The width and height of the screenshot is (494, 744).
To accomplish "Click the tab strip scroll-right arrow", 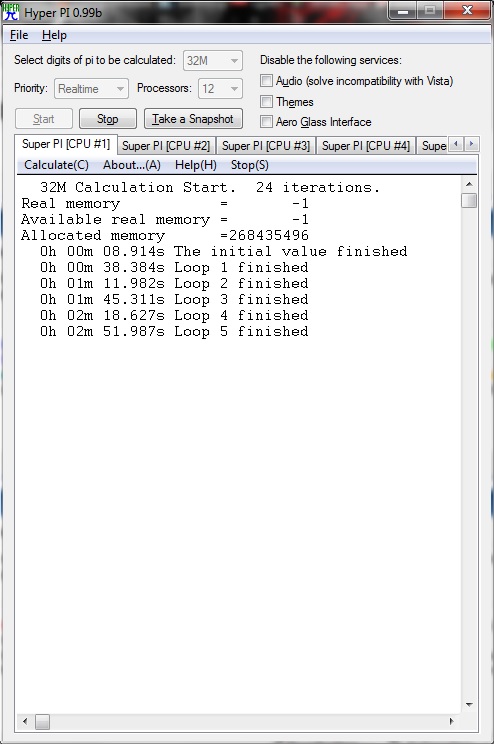I will (471, 144).
